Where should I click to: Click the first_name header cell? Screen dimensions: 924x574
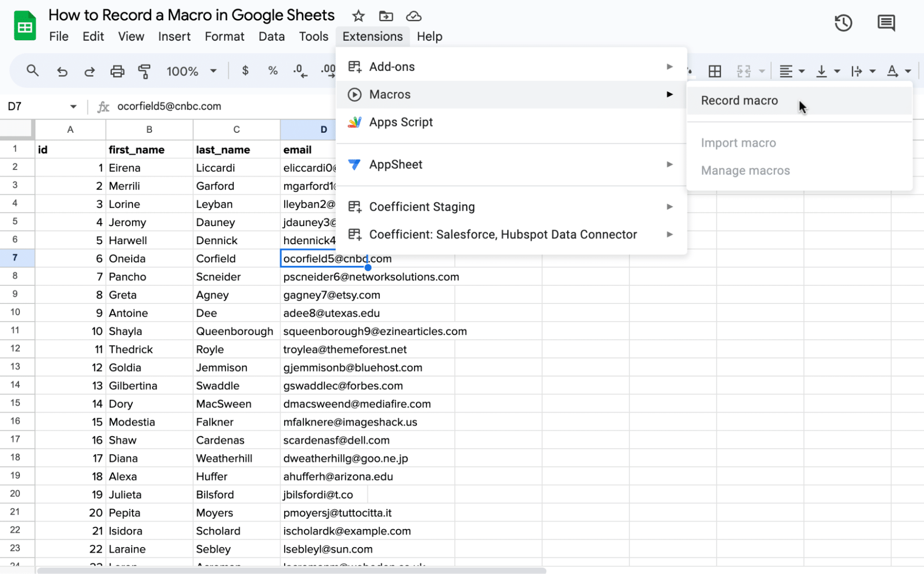click(149, 149)
